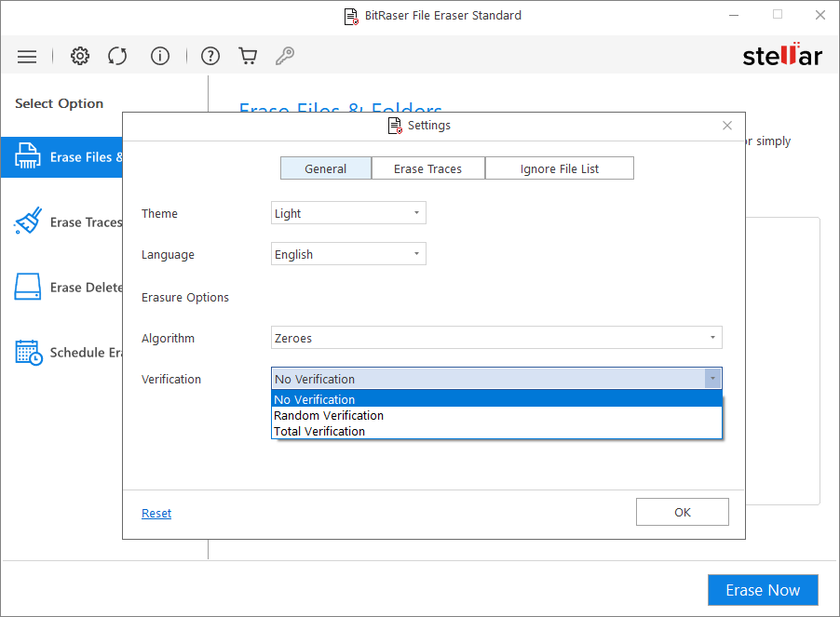840x617 pixels.
Task: Select the Erase Traces broom icon
Action: [28, 221]
